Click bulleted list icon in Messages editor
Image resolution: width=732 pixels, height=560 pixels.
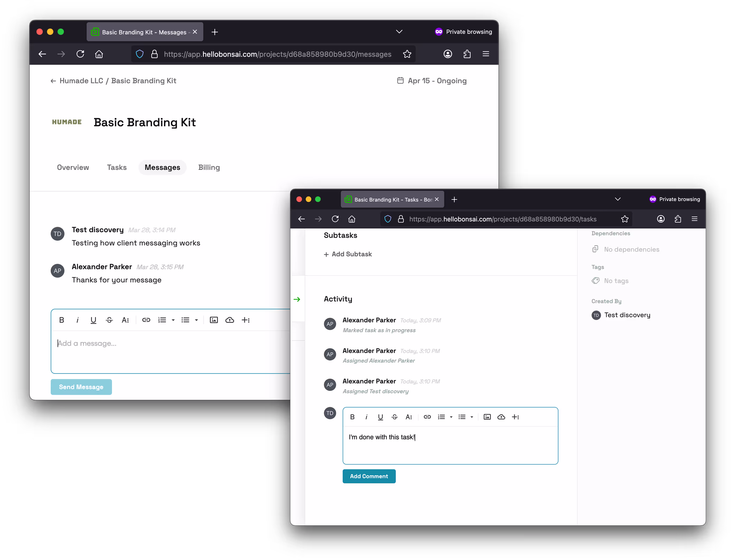(x=185, y=320)
